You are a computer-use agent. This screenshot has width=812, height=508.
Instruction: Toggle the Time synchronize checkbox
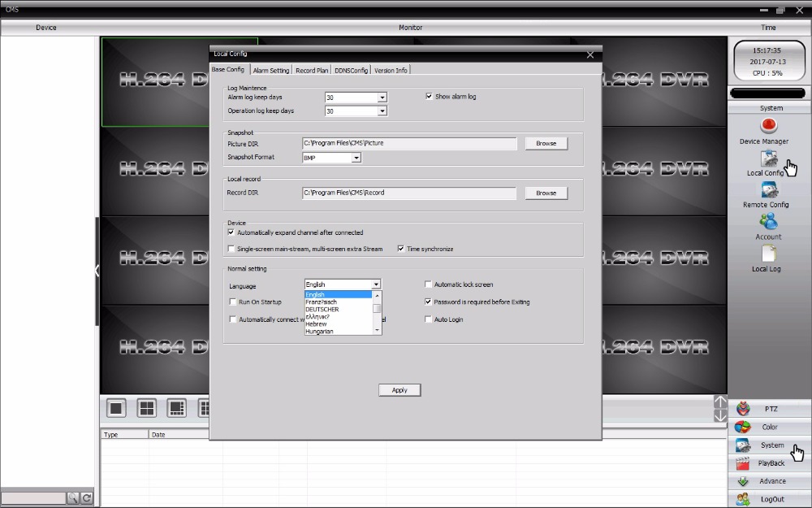401,249
